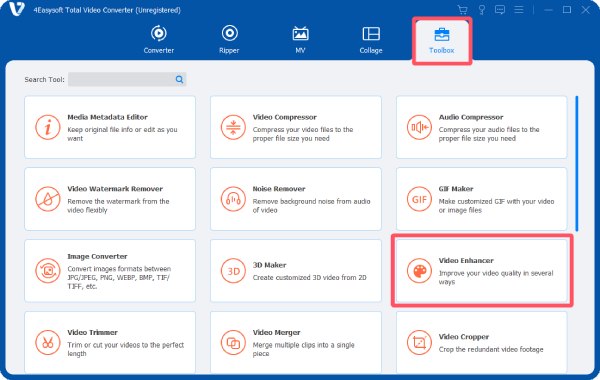Screen dimensions: 600x380
Task: Open the Video Cropper title
Action: tap(463, 337)
